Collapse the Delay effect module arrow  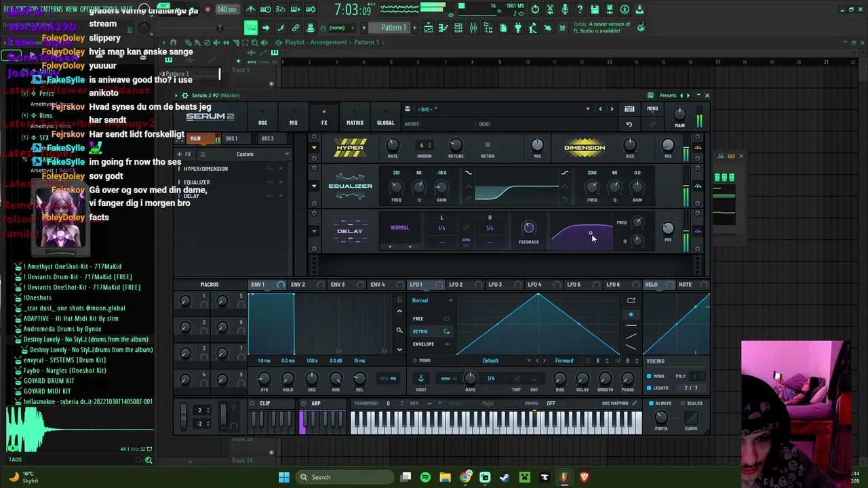(313, 231)
